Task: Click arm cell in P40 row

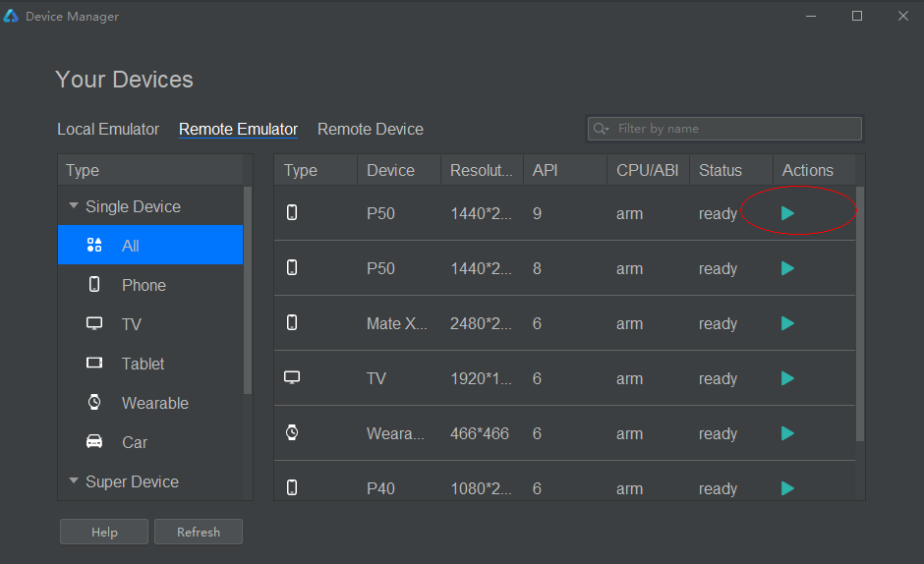Action: click(x=629, y=489)
